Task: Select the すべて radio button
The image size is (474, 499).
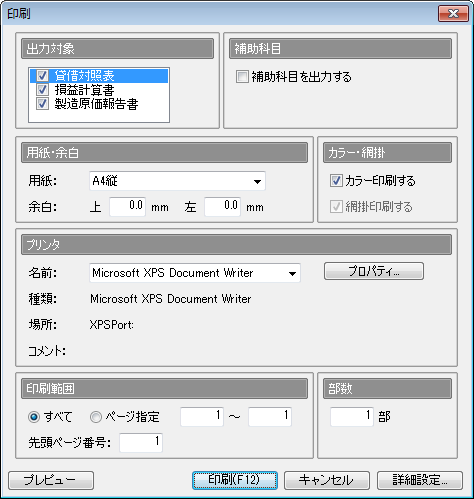Action: (x=34, y=417)
